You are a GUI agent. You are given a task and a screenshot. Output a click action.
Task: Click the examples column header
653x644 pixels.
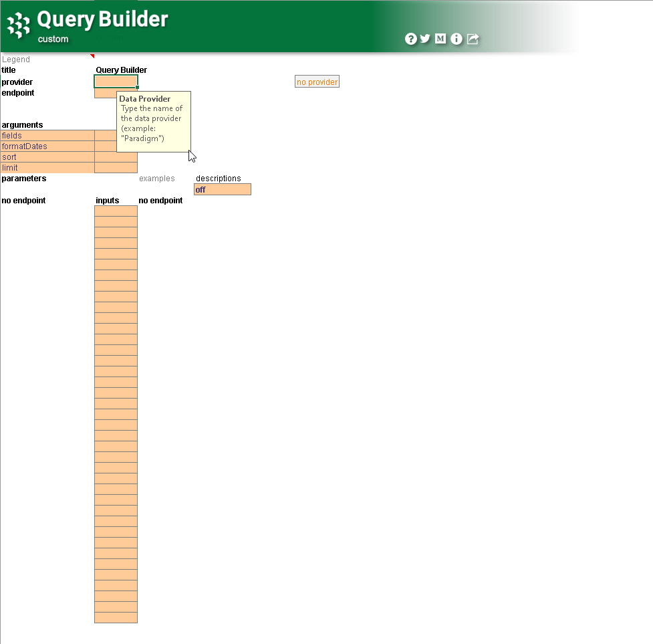coord(157,178)
